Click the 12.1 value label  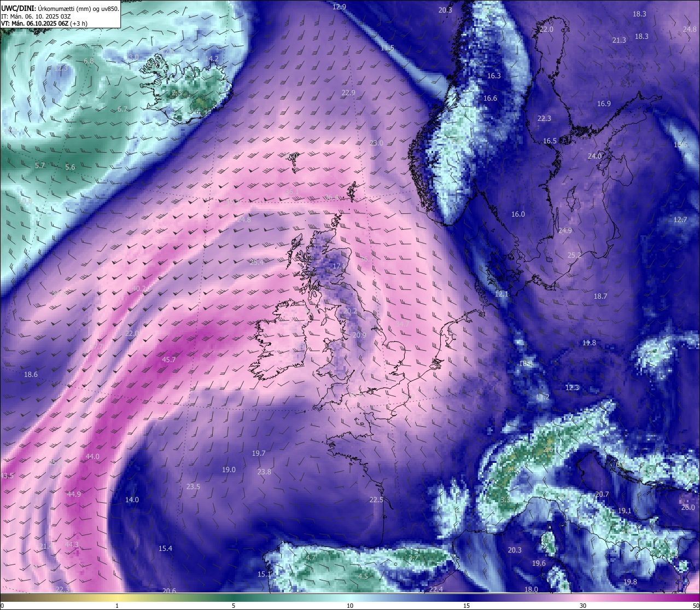point(501,294)
